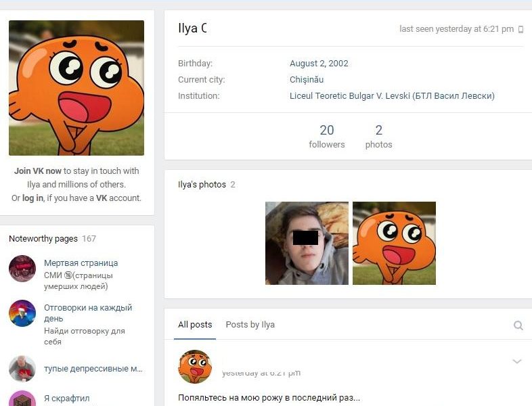Screen dimensions: 532x406
Task: Open the Мертвая страница community avatar
Action: 22,269
